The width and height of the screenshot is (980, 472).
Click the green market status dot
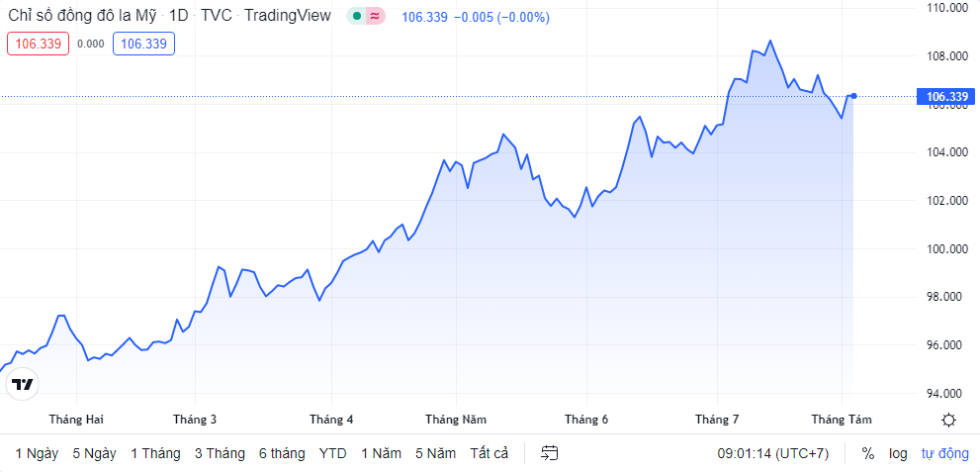357,17
